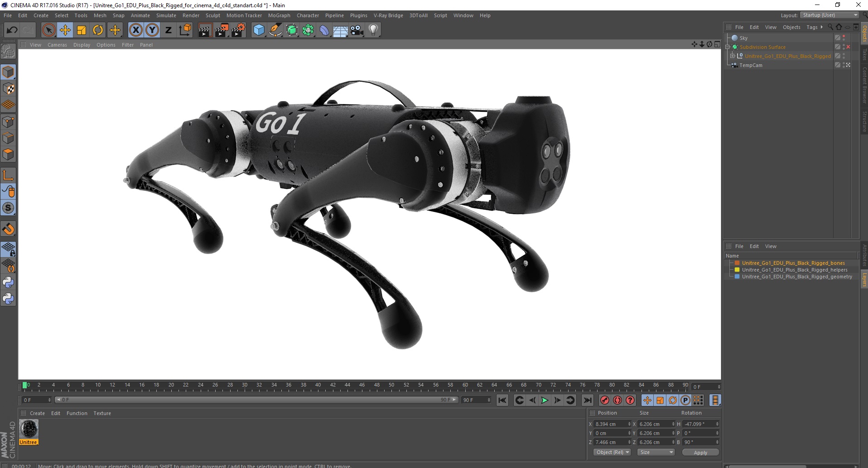Open viewport Display menu

(82, 45)
